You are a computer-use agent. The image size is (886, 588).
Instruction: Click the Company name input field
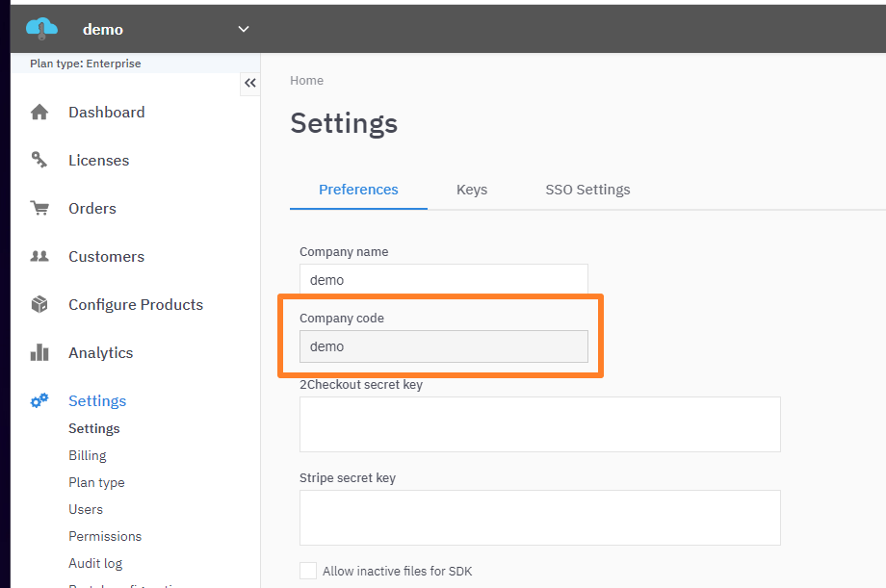[443, 280]
